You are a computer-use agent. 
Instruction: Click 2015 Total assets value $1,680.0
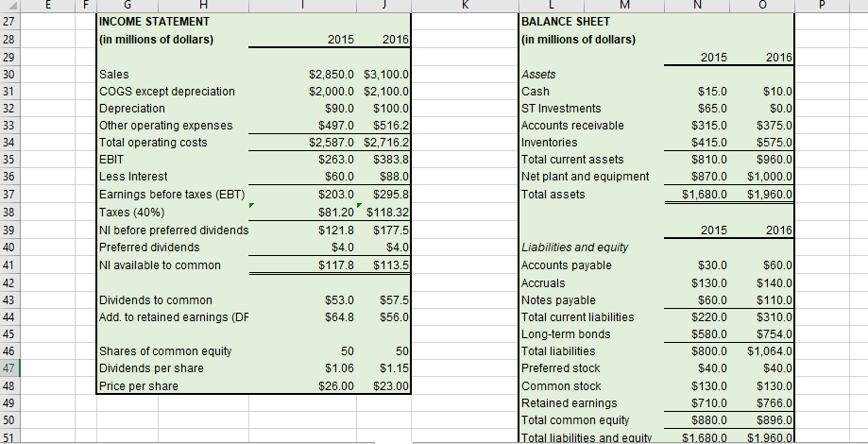[x=705, y=195]
